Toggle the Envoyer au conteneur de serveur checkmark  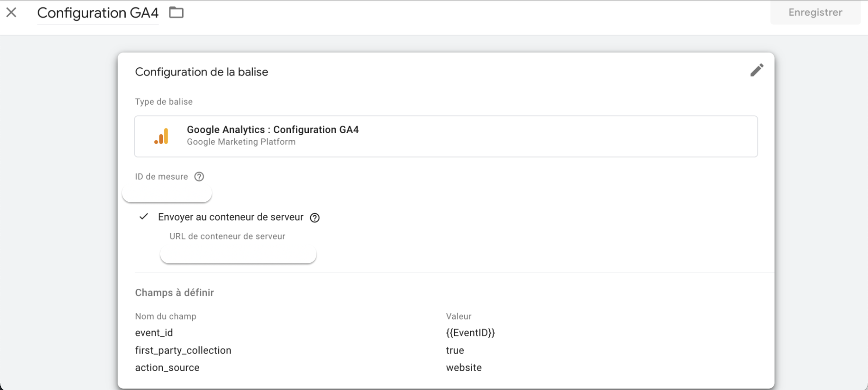pos(144,217)
